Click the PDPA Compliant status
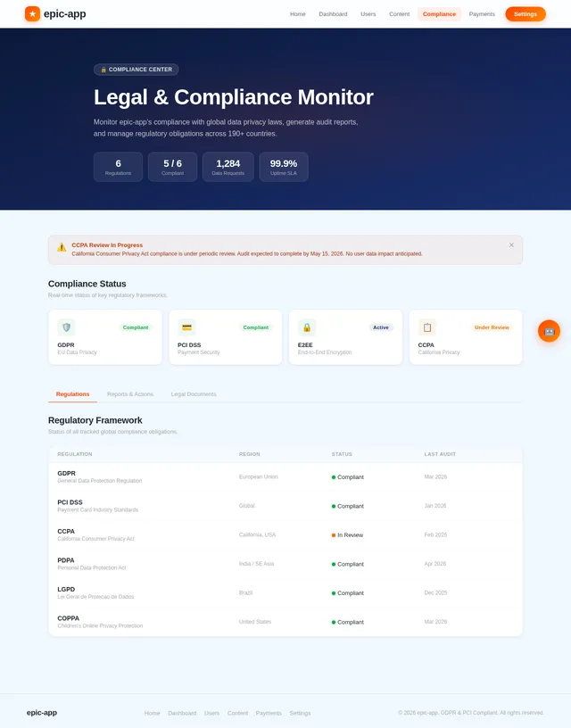 pos(348,564)
